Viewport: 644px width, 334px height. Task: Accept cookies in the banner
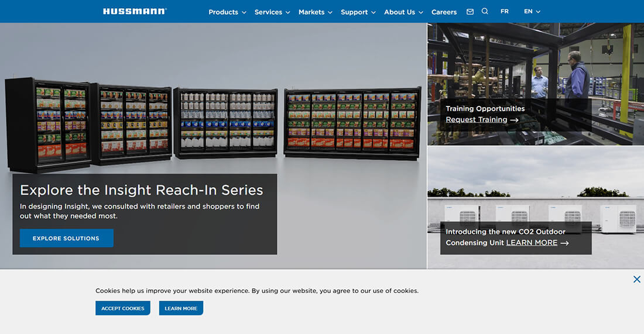[x=123, y=308]
